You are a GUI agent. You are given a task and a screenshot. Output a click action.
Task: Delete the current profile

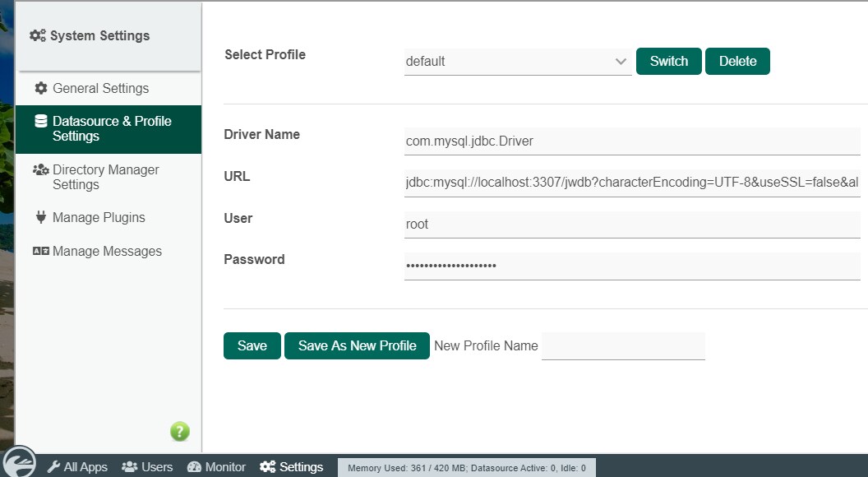point(737,61)
